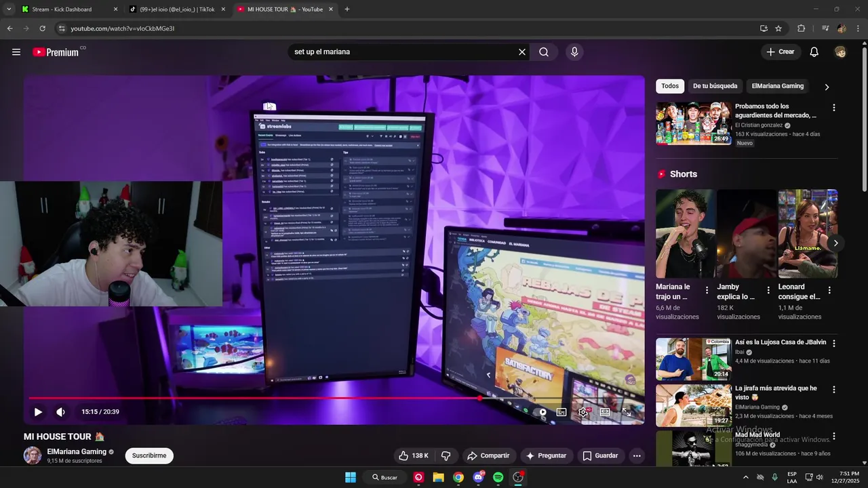Open options for Mariana Short
868x488 pixels.
pyautogui.click(x=707, y=290)
